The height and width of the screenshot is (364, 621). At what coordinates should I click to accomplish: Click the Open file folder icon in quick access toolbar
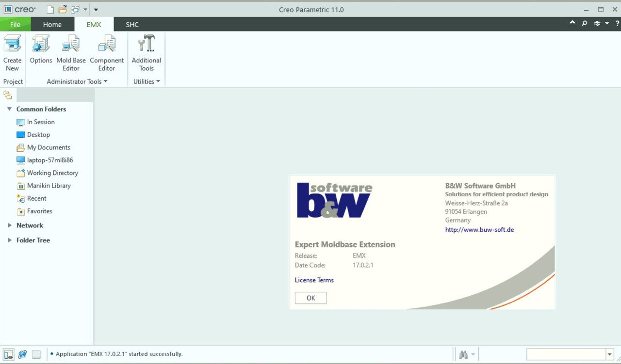(63, 10)
